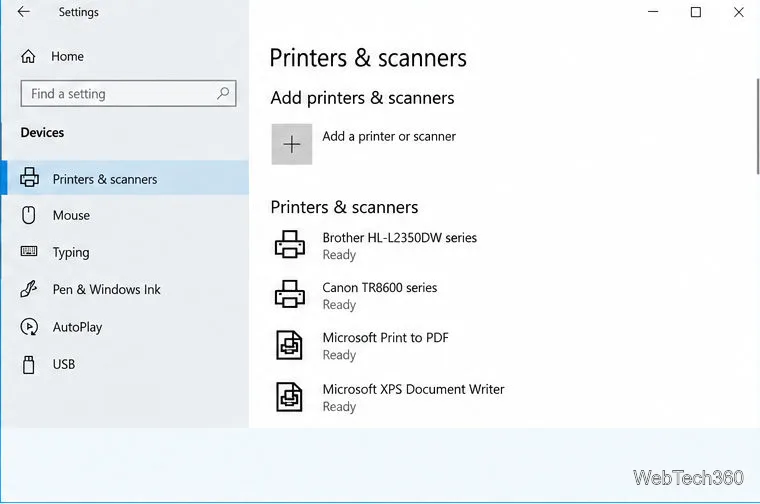Click the AutoPlay icon

click(29, 327)
